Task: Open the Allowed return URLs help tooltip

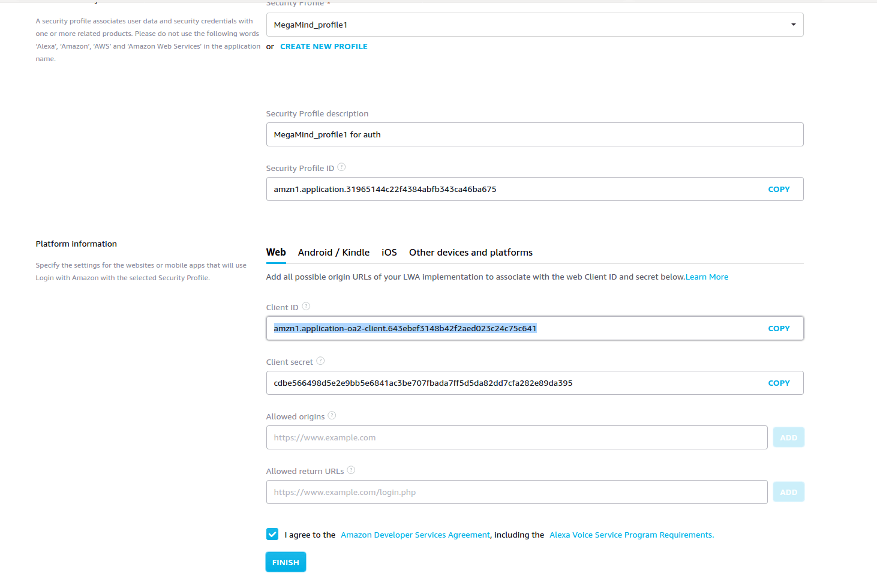Action: tap(351, 470)
